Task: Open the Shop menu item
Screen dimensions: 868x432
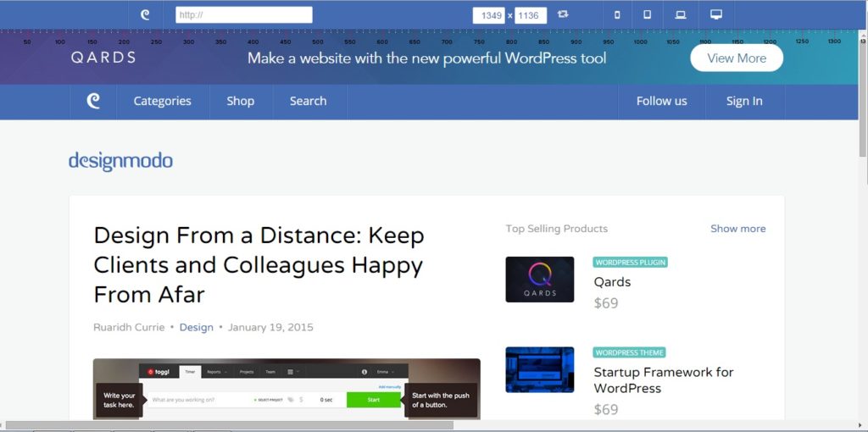Action: (240, 102)
